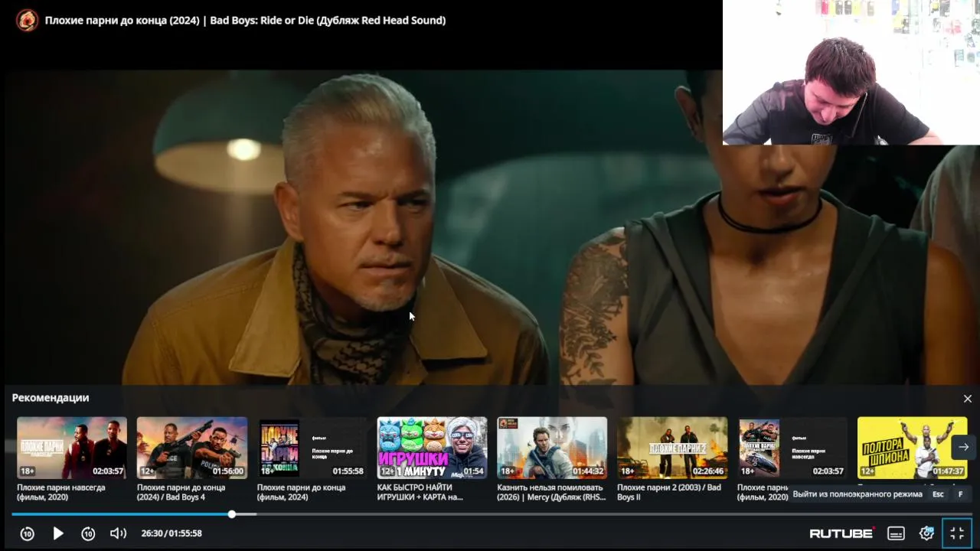
Task: Play the paused movie
Action: pos(58,533)
